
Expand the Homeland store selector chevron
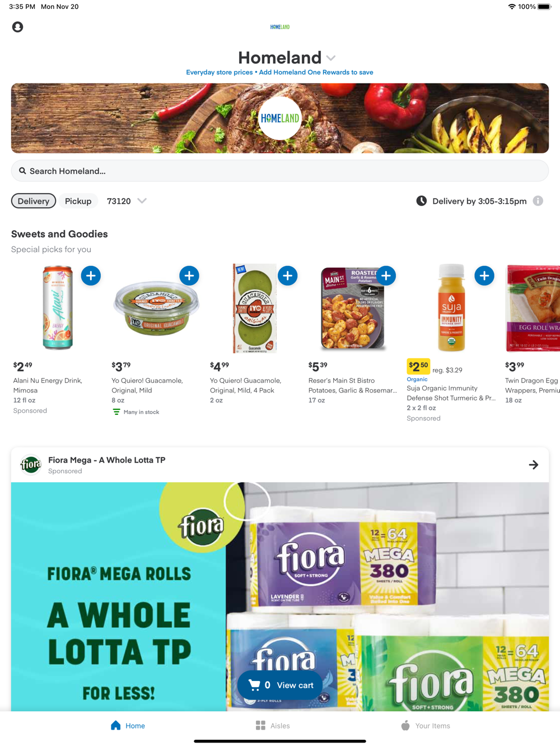click(x=331, y=58)
